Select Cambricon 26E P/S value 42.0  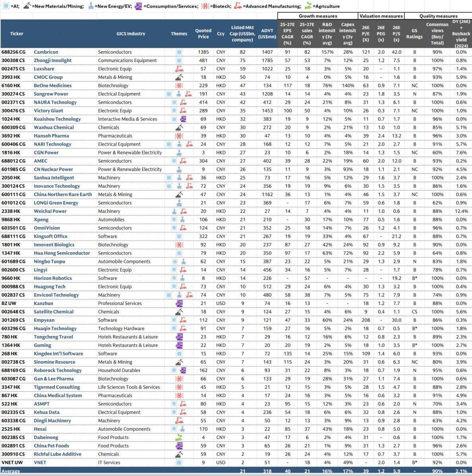click(x=397, y=52)
